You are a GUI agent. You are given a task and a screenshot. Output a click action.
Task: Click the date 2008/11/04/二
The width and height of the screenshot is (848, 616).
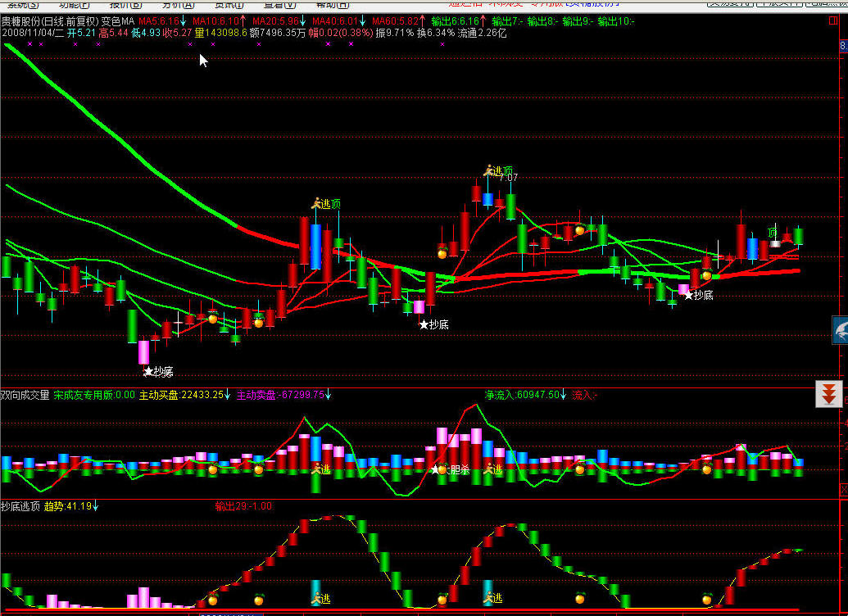coord(33,33)
